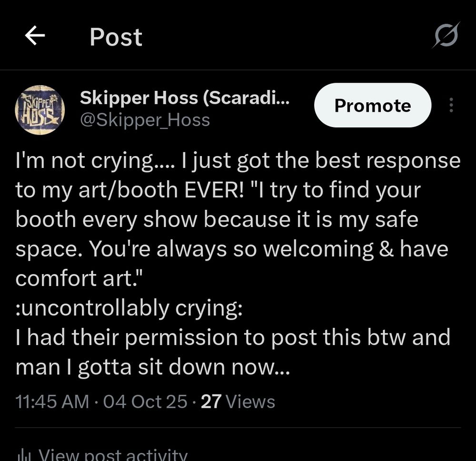Viewport: 476px width, 461px height.
Task: Click the Promote button
Action: coord(373,105)
